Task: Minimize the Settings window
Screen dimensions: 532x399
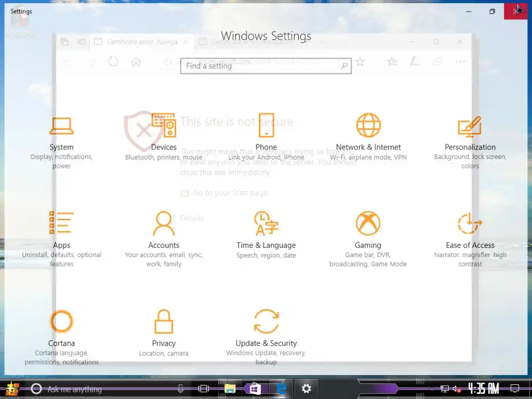Action: (x=469, y=11)
